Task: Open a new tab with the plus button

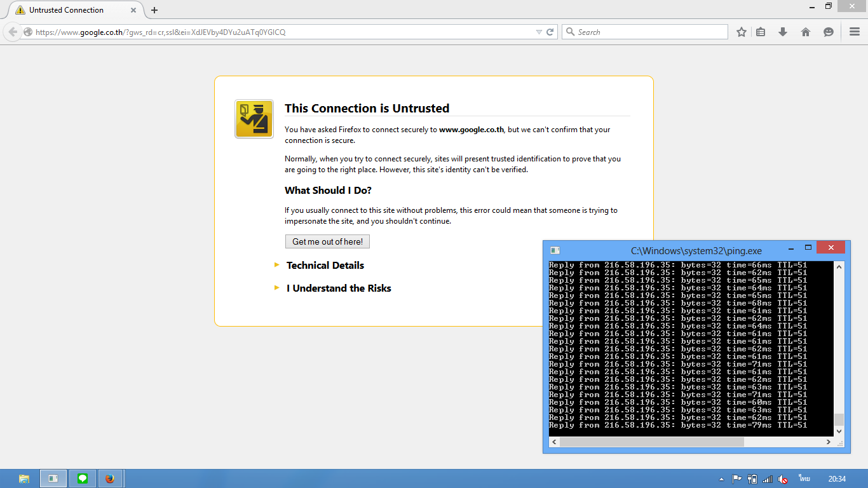Action: (x=154, y=10)
